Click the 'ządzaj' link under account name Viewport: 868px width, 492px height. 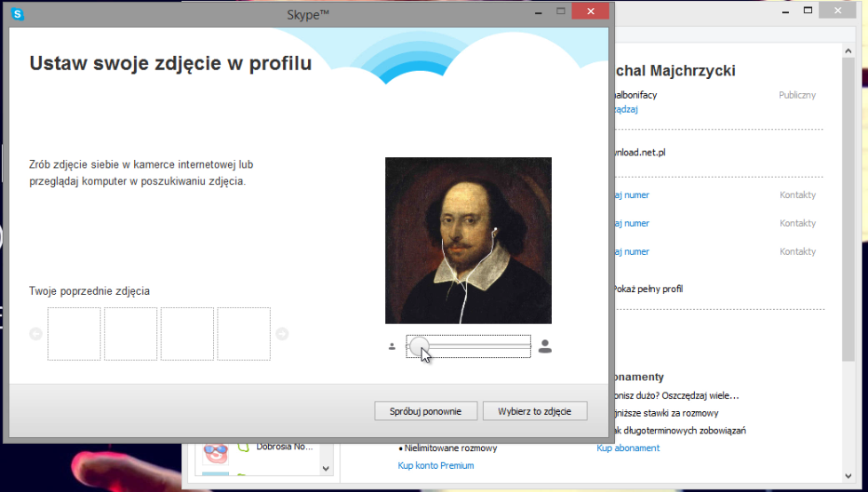(626, 109)
